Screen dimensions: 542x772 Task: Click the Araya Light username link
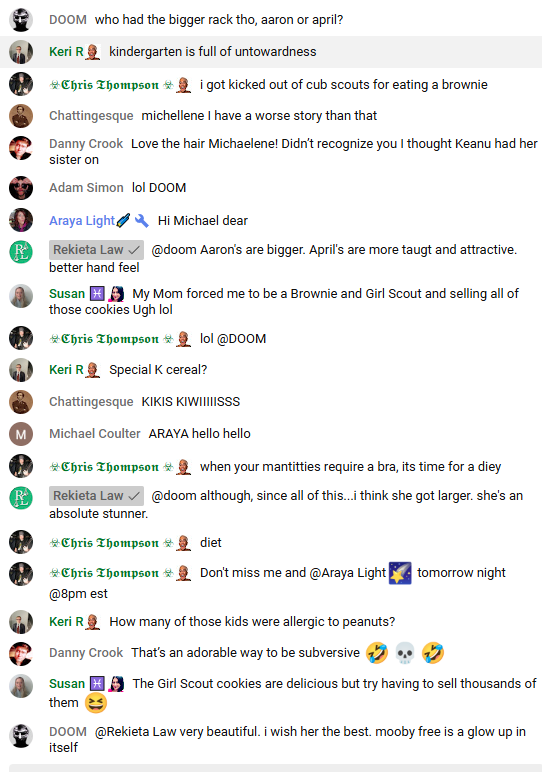[x=82, y=221]
